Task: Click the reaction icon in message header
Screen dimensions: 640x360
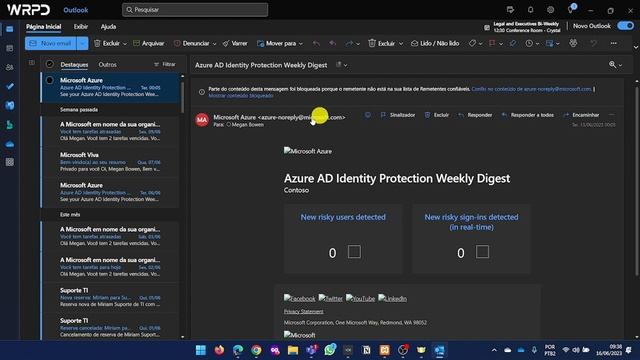Action: tap(368, 115)
